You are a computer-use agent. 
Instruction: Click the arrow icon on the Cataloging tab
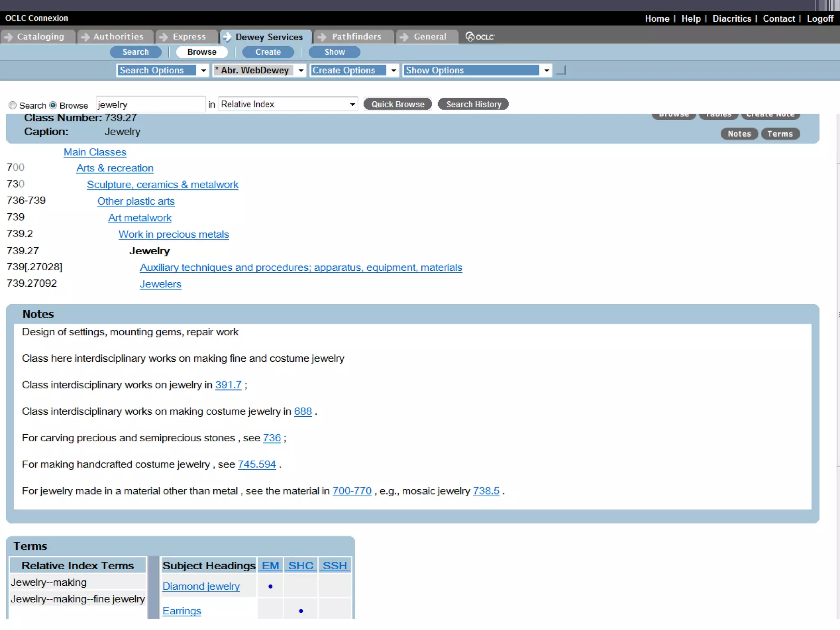coord(9,37)
